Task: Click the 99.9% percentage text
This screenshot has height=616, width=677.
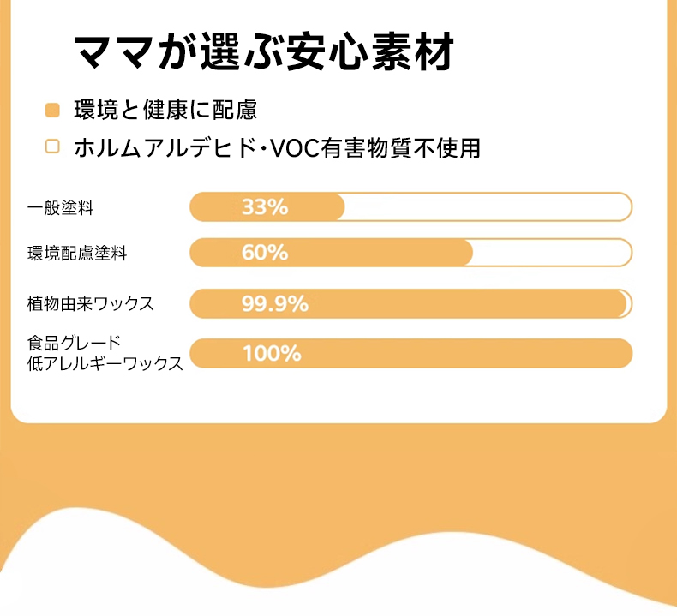Action: pos(275,304)
